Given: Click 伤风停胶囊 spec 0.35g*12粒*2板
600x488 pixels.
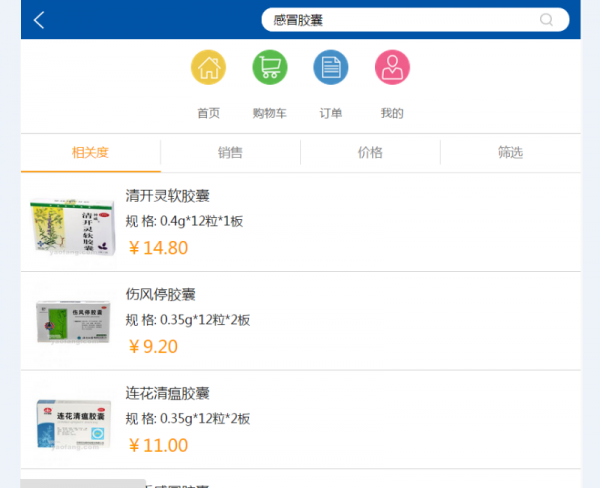Looking at the screenshot, I should coord(205,320).
